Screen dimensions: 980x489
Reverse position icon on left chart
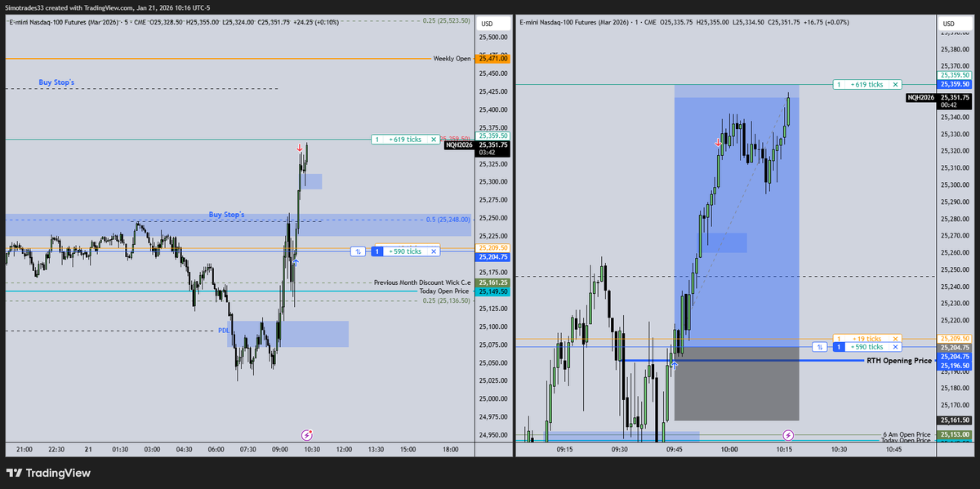coord(358,251)
